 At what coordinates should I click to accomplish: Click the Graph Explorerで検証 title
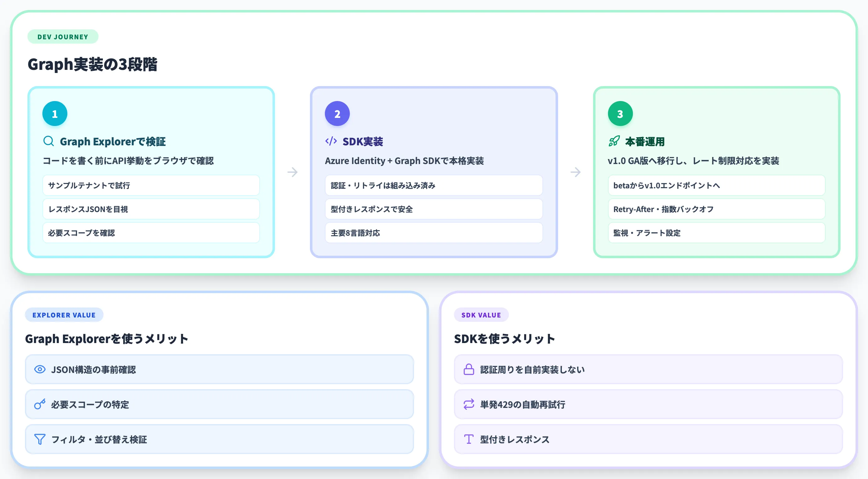point(113,142)
